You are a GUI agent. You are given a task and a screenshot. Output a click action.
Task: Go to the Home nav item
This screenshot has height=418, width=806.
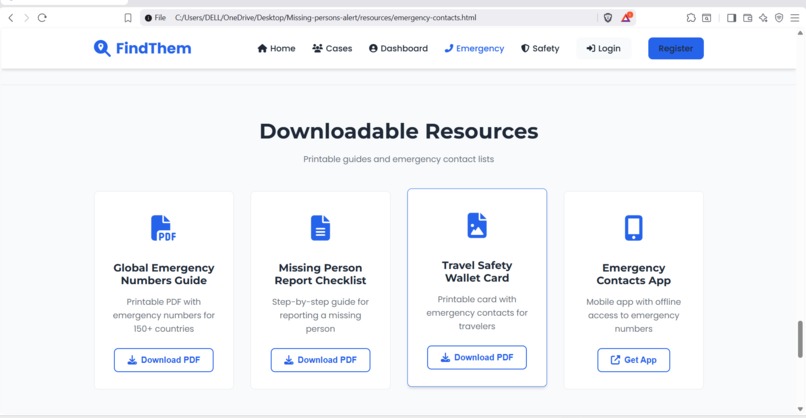coord(277,48)
